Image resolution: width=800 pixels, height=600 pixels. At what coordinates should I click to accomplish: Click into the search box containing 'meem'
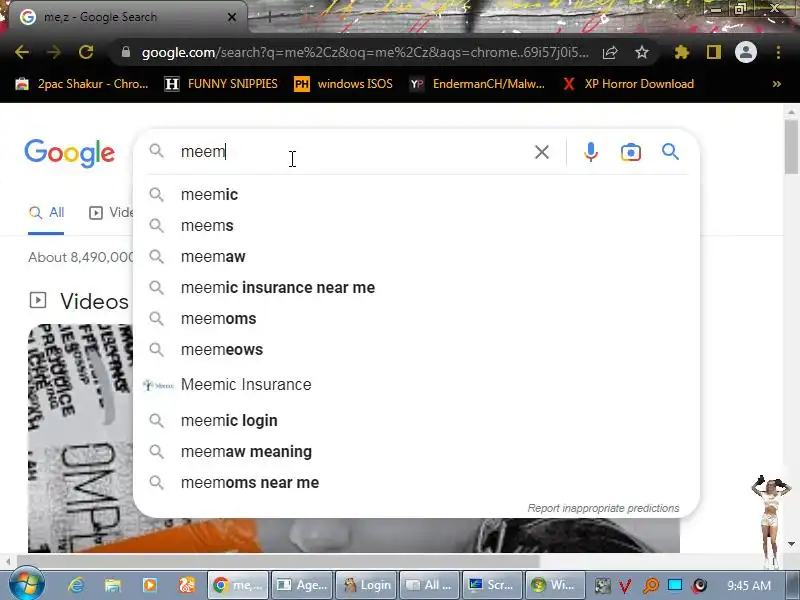click(352, 152)
